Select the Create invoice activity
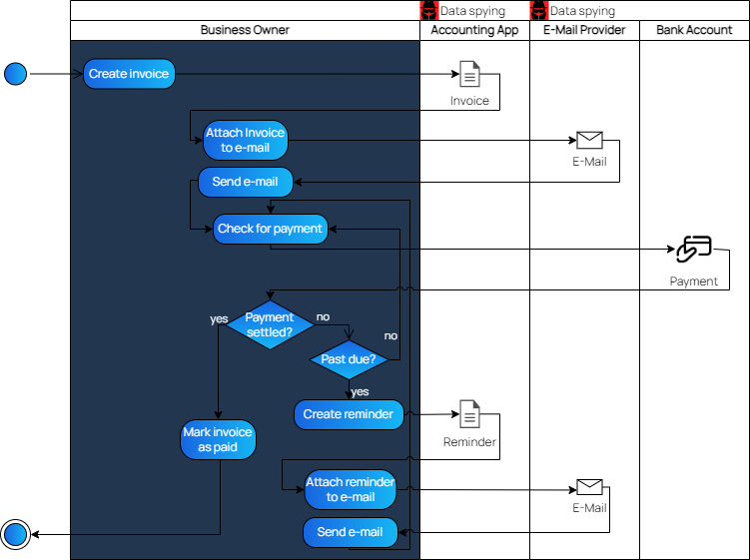Viewport: 750px width, 560px height. tap(129, 74)
